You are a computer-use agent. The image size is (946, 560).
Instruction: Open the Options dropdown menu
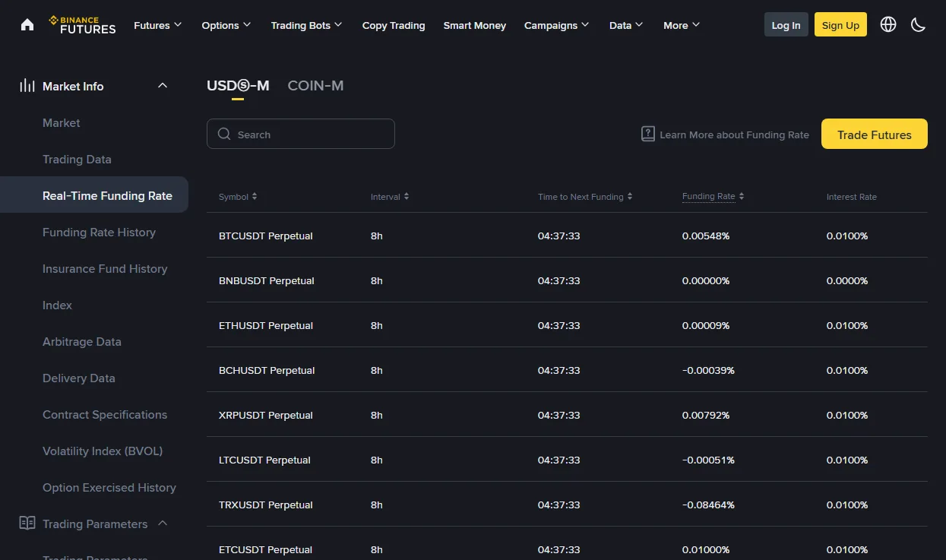pos(226,25)
